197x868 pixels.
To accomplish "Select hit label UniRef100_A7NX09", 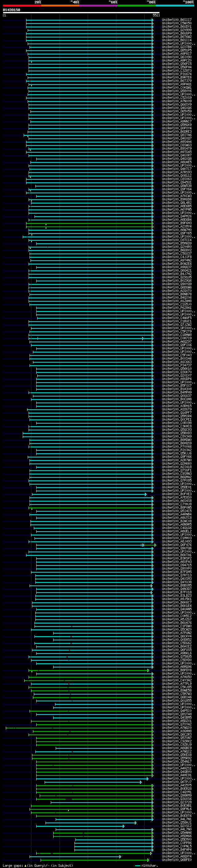I will pyautogui.click(x=176, y=101).
